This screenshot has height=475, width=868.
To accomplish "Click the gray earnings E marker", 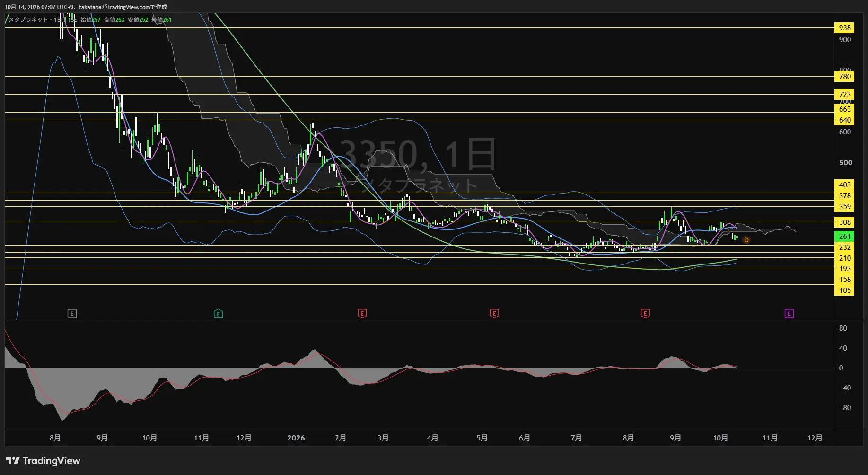I will tap(72, 314).
